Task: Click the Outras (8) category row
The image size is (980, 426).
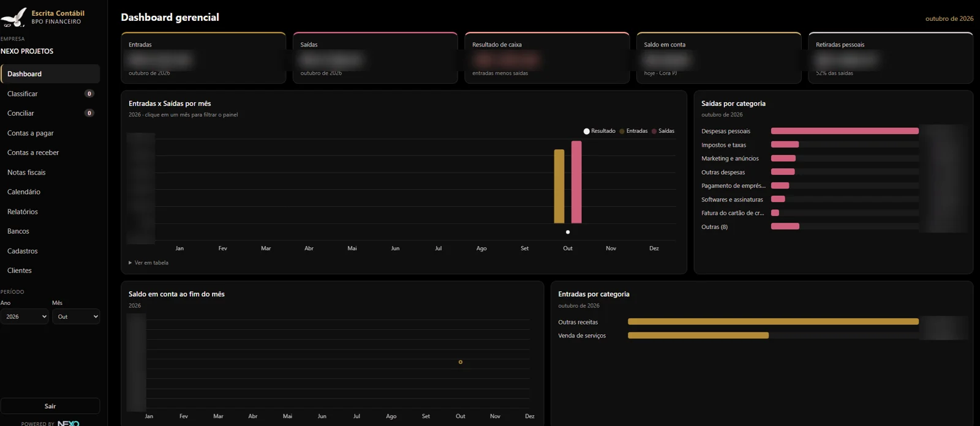Action: tap(834, 226)
